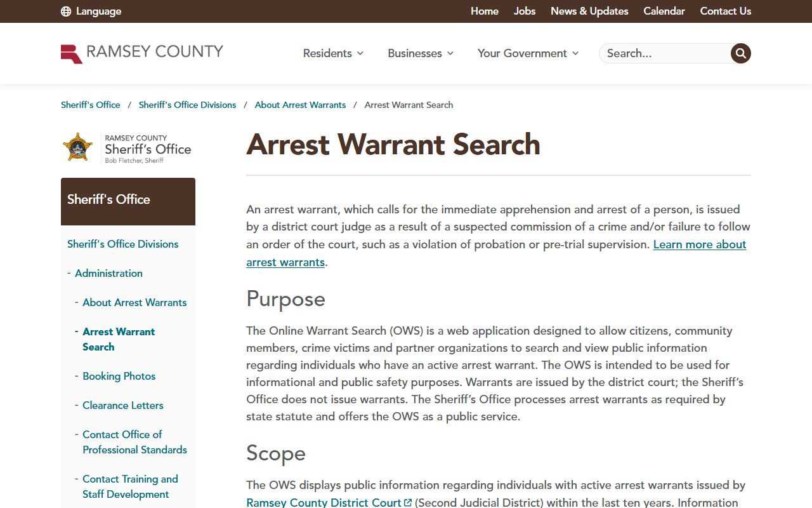Click the Purpose section heading
The image size is (812, 508).
pos(285,299)
